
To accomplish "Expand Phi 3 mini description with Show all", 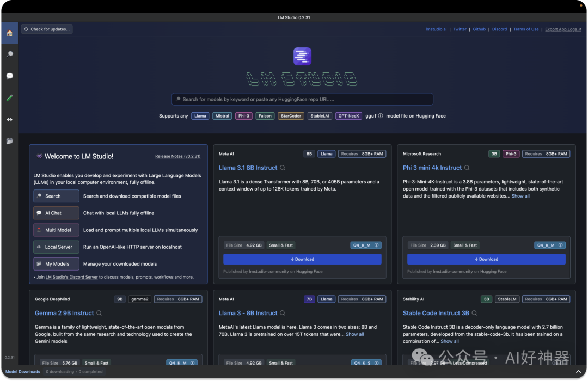I will (520, 196).
